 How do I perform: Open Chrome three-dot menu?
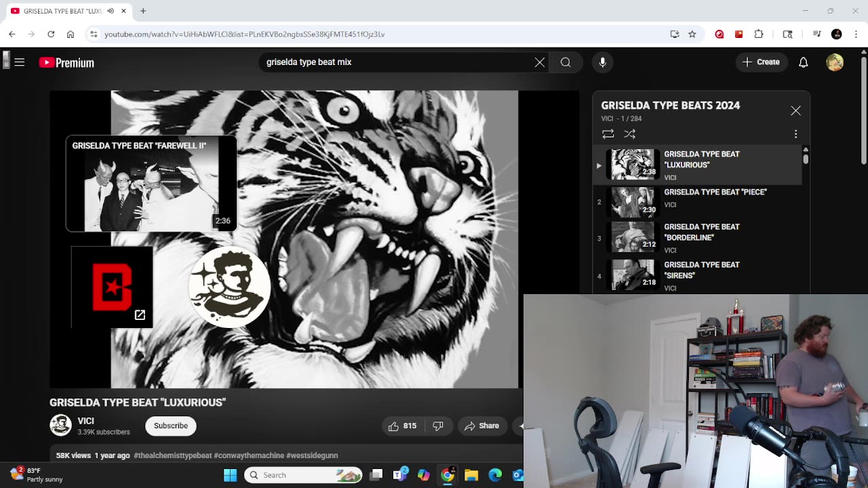855,34
